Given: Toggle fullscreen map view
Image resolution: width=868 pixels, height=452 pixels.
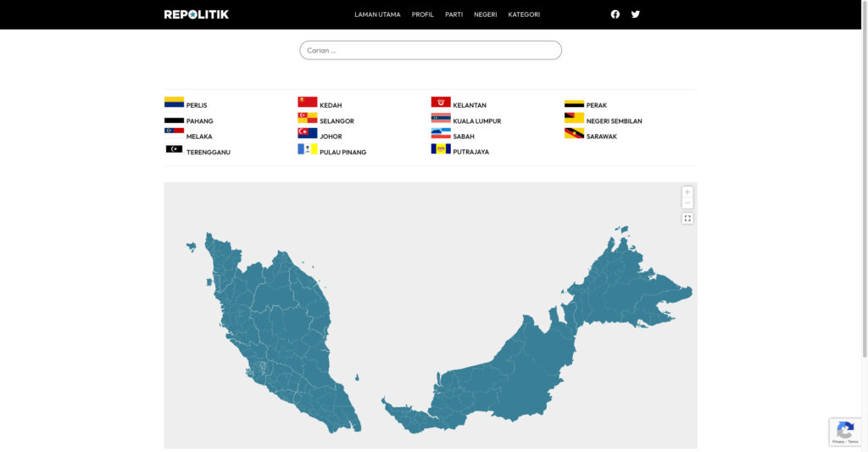Looking at the screenshot, I should pyautogui.click(x=687, y=219).
